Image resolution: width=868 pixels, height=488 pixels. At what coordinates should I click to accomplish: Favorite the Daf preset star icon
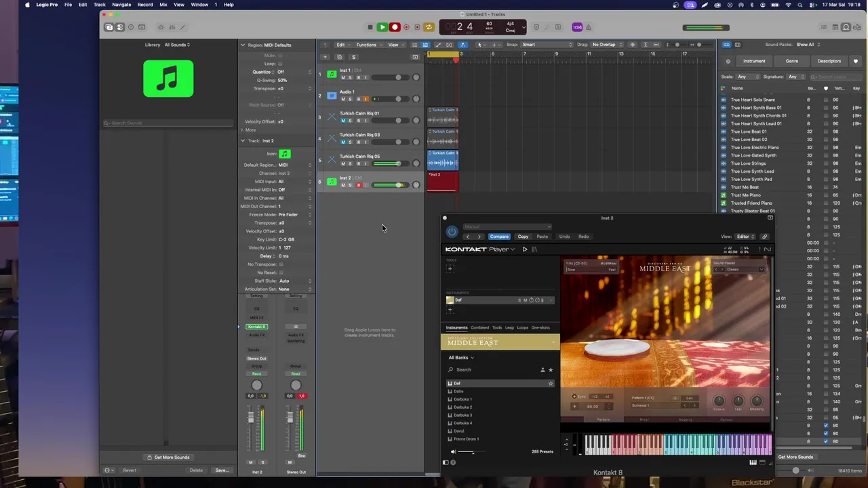tap(551, 384)
